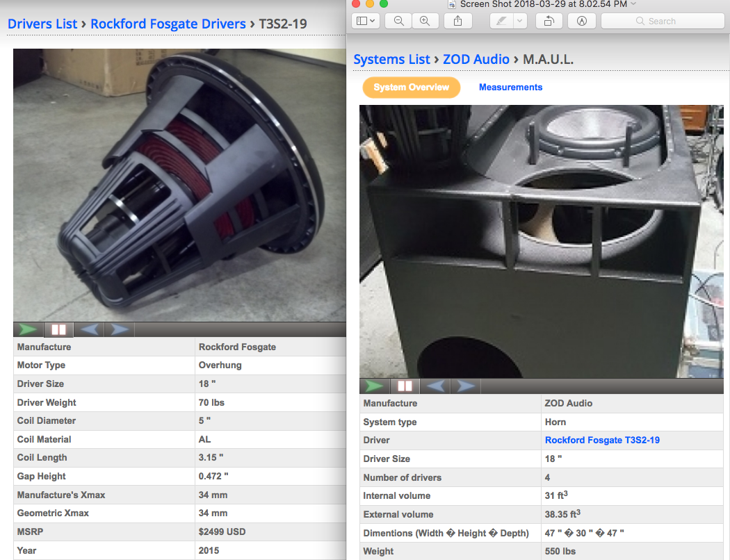This screenshot has height=560, width=730.
Task: Switch to the Measurements tab
Action: tap(511, 88)
